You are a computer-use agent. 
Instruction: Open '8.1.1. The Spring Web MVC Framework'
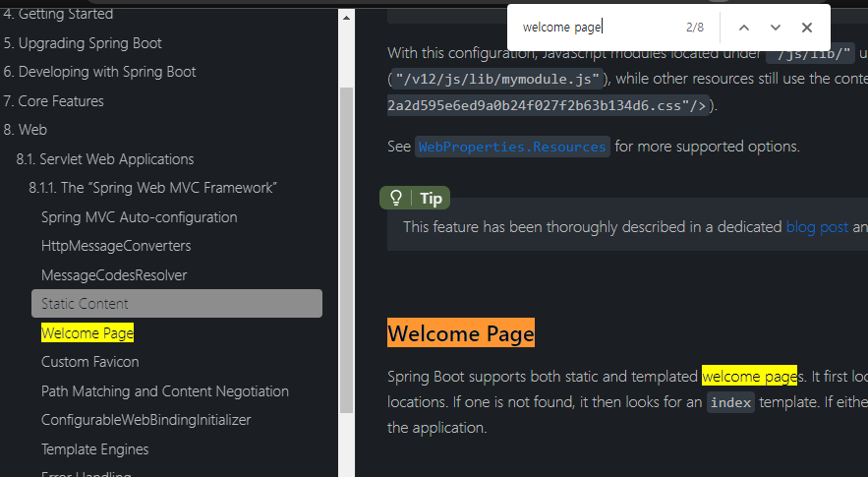point(152,189)
